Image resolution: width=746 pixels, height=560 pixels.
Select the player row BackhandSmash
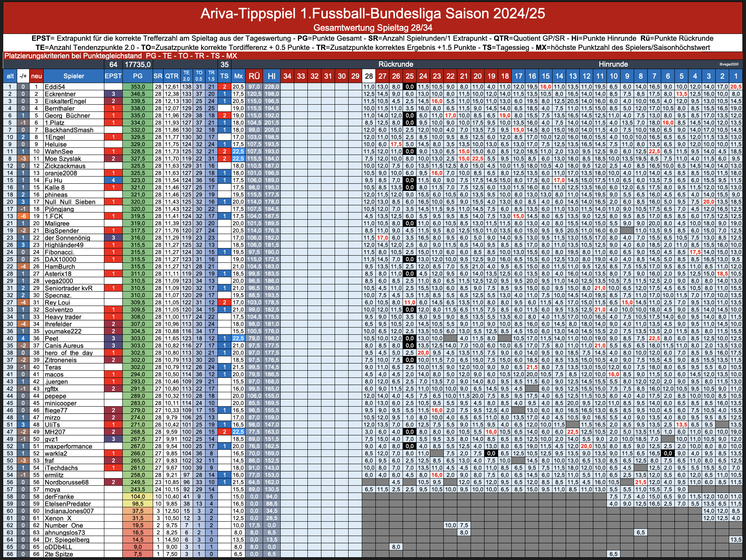(x=373, y=130)
